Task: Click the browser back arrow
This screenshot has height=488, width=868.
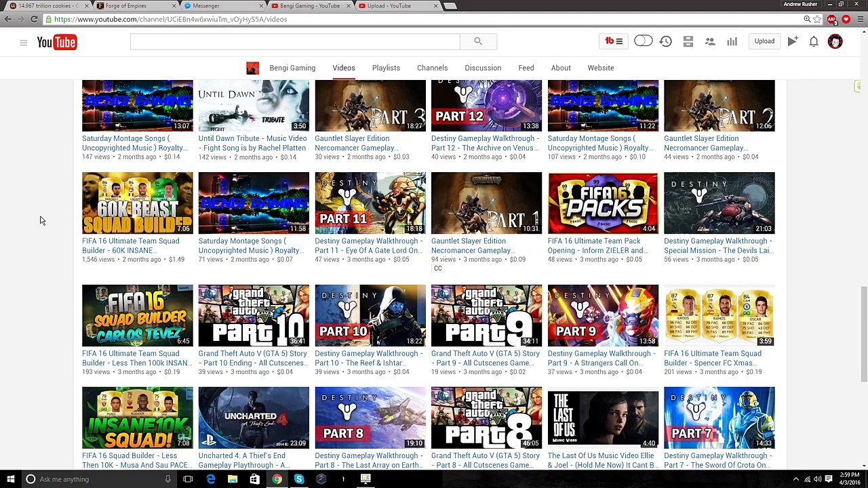Action: (x=8, y=19)
